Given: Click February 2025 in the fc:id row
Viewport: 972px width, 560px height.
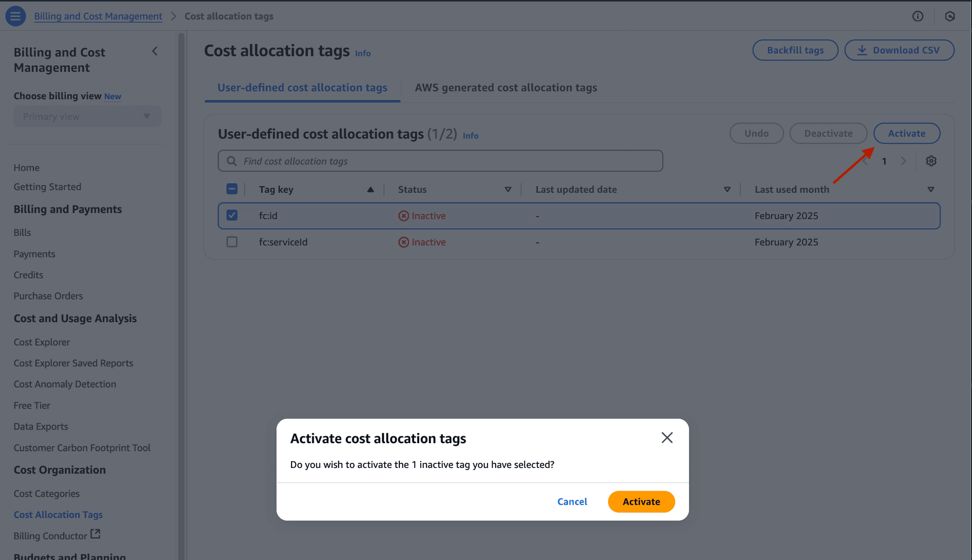Looking at the screenshot, I should point(786,216).
